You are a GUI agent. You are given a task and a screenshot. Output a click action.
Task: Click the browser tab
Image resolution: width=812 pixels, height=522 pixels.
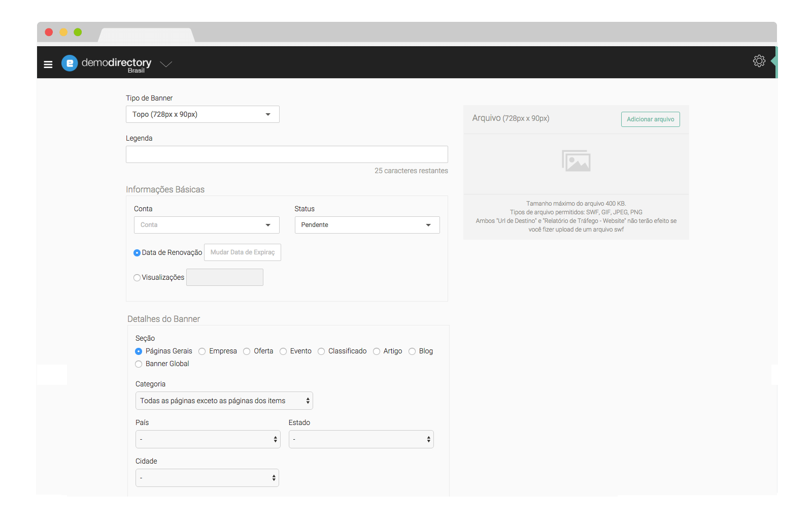click(147, 35)
